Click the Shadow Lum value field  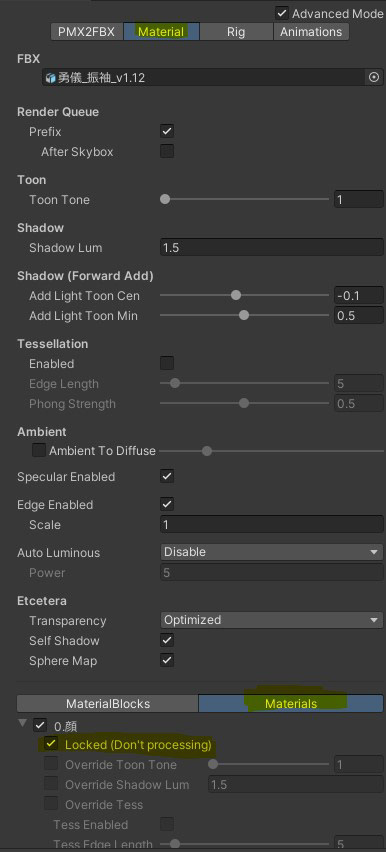click(272, 248)
